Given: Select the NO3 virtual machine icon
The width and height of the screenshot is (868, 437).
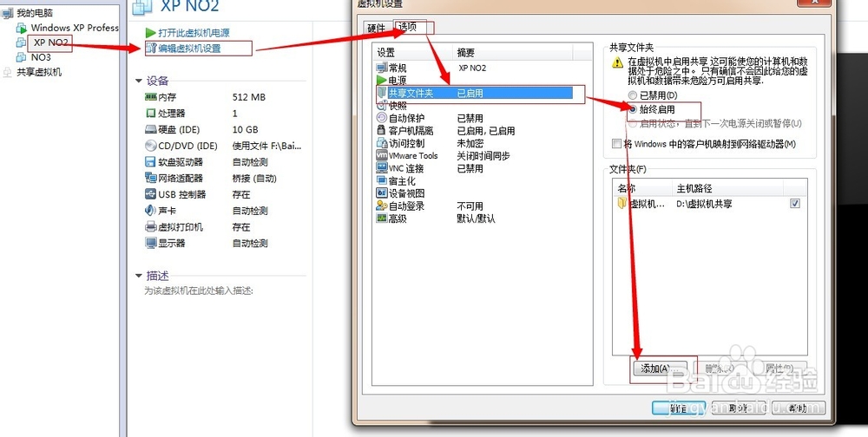Looking at the screenshot, I should (x=21, y=57).
